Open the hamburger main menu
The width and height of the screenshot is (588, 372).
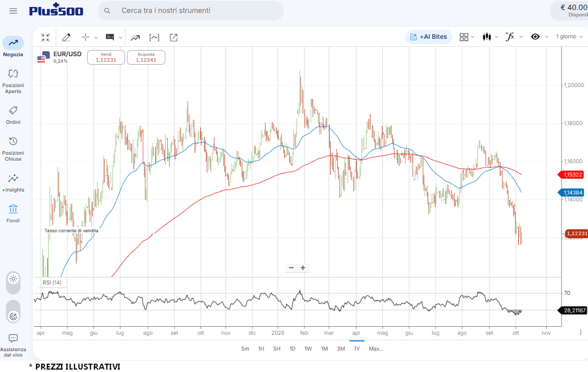pyautogui.click(x=13, y=11)
